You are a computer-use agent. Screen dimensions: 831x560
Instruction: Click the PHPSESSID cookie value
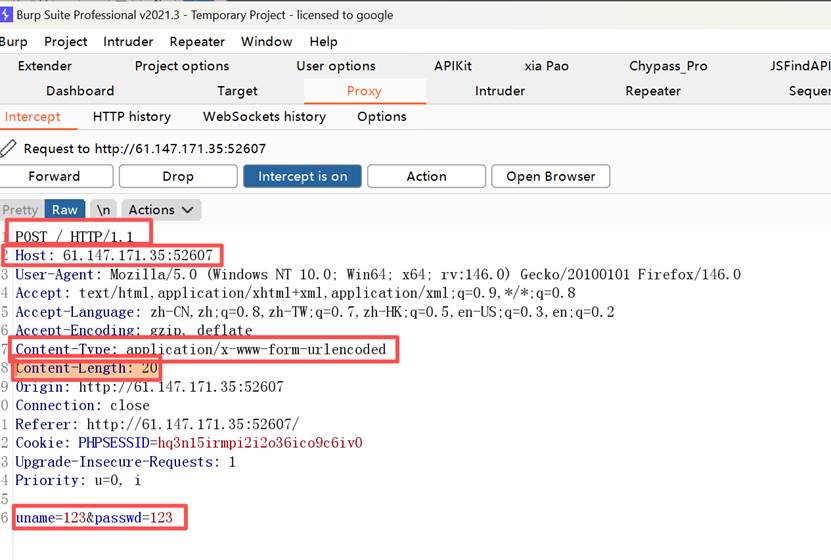click(260, 443)
